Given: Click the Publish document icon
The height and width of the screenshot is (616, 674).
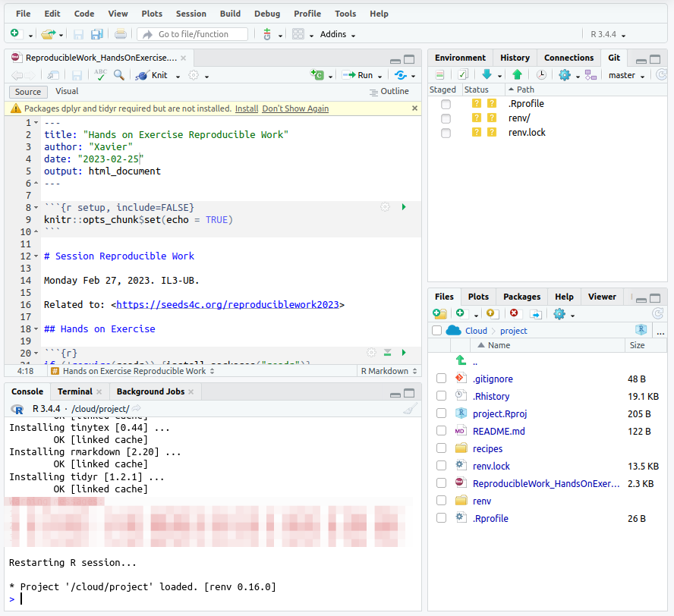Looking at the screenshot, I should [401, 75].
